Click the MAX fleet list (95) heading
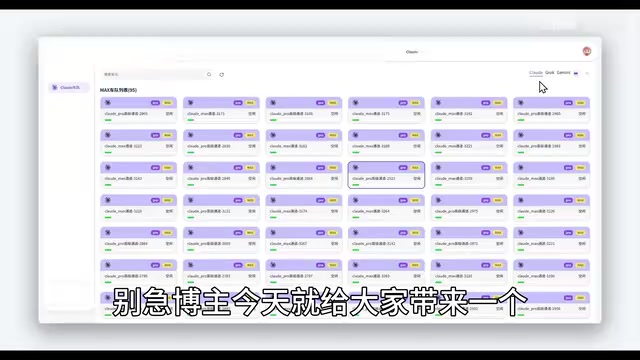The image size is (640, 360). (x=118, y=90)
